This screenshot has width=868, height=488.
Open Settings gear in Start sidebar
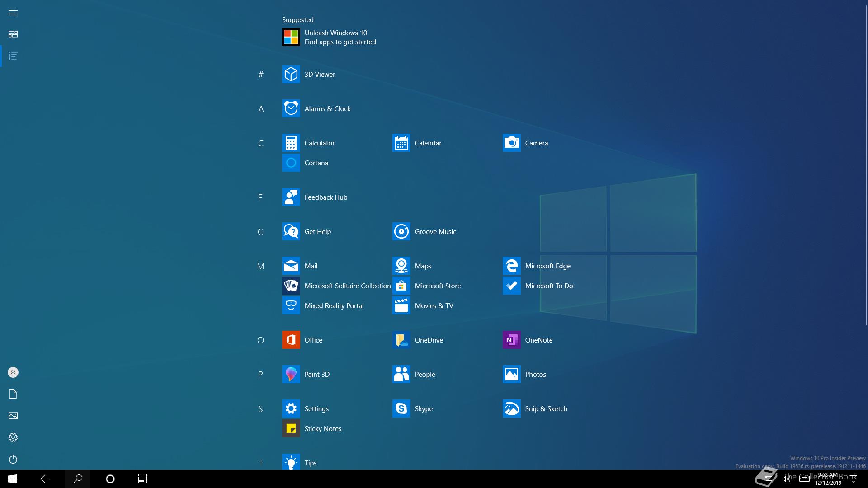click(x=13, y=437)
